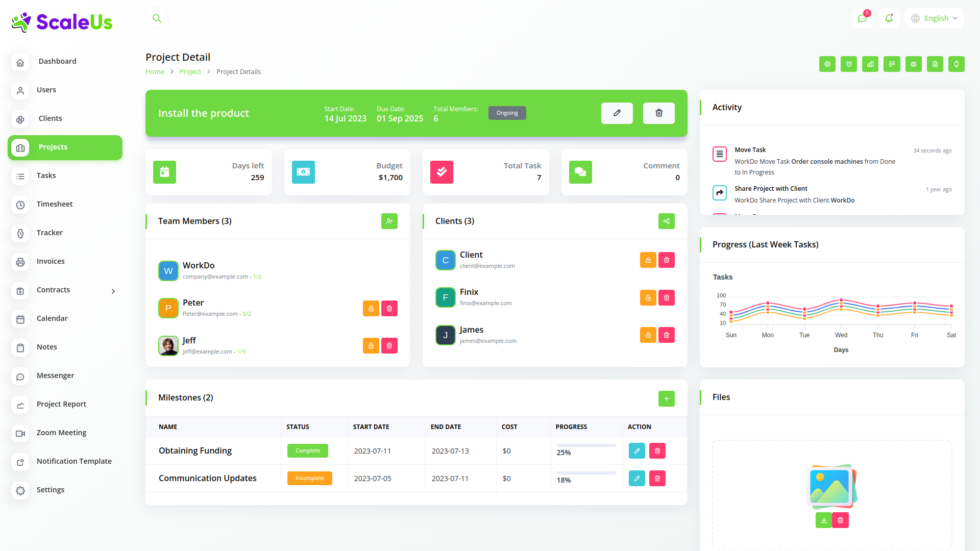Open the notification bell dropdown
The height and width of the screenshot is (551, 980).
pos(889,18)
